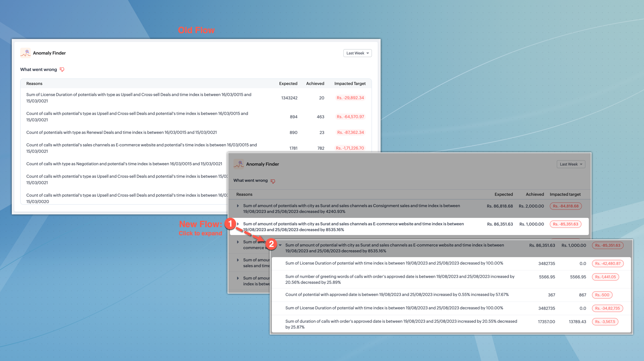Expand the Consignment sales reason row
The height and width of the screenshot is (361, 644).
(238, 206)
